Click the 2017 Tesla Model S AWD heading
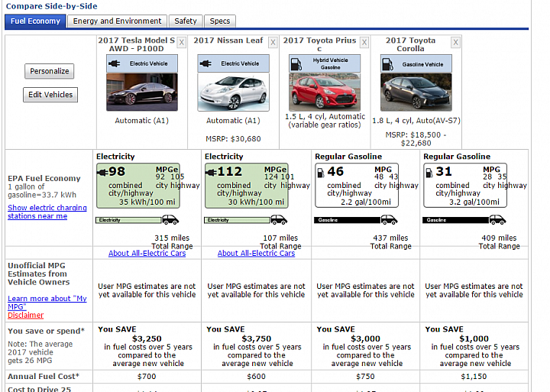This screenshot has height=392, width=550. [x=137, y=44]
